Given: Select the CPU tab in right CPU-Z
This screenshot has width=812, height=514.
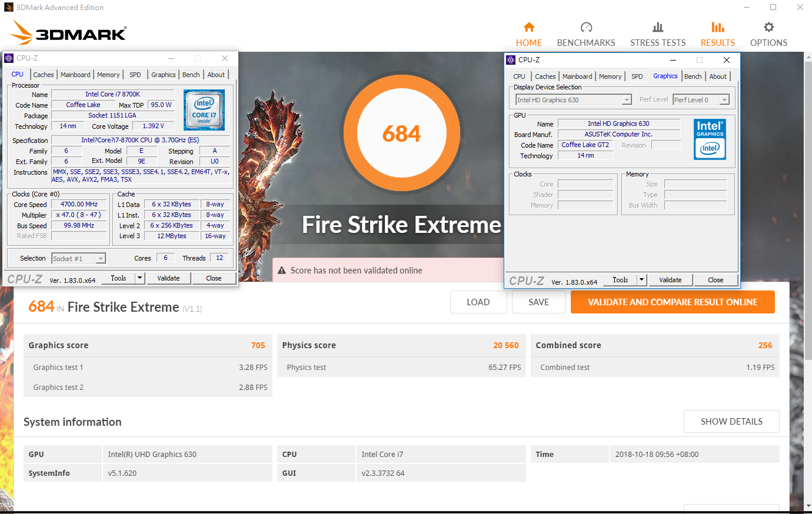Looking at the screenshot, I should [519, 76].
